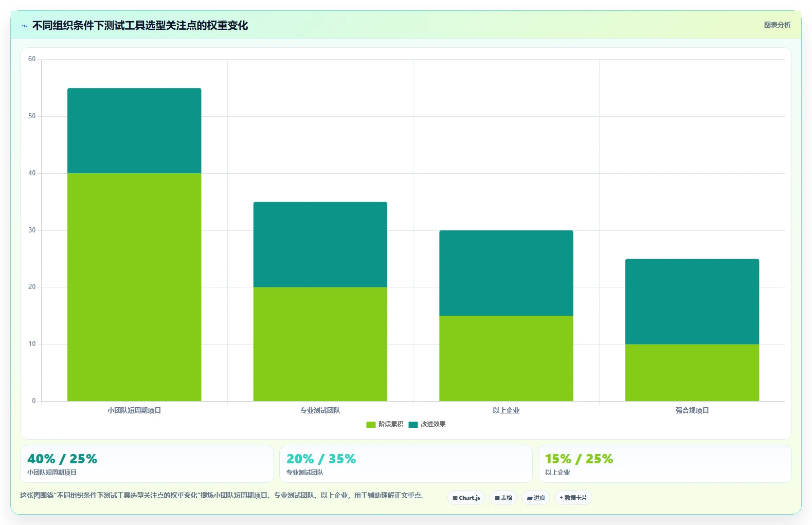812x525 pixels.
Task: Click the green bar segment for 强合规项目
Action: tap(692, 373)
